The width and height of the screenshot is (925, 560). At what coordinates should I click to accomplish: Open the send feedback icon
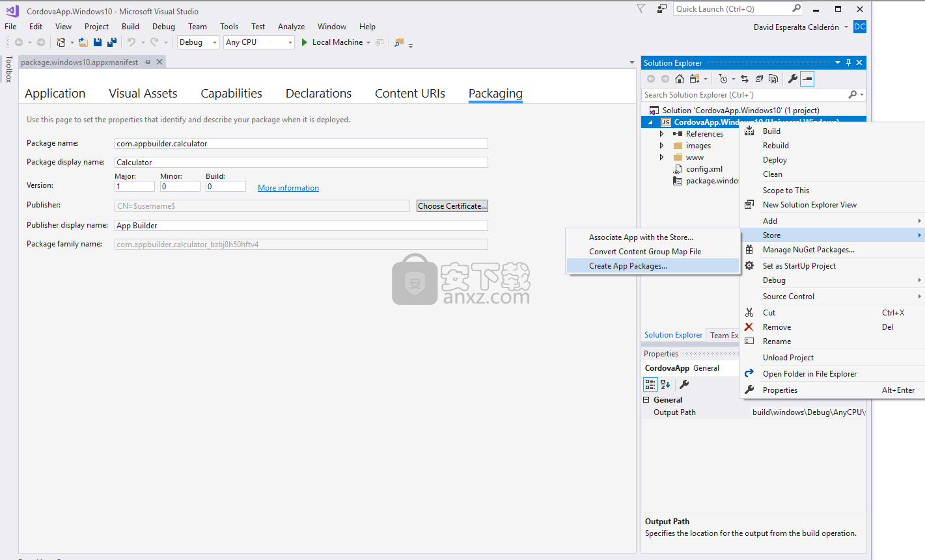coord(661,9)
